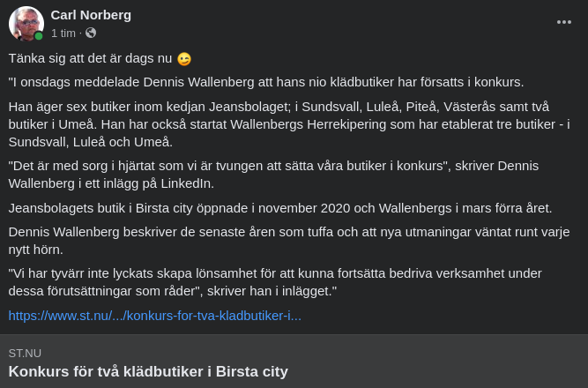This screenshot has width=588, height=388.
Task: Open the st.nu article URL link
Action: click(x=155, y=315)
